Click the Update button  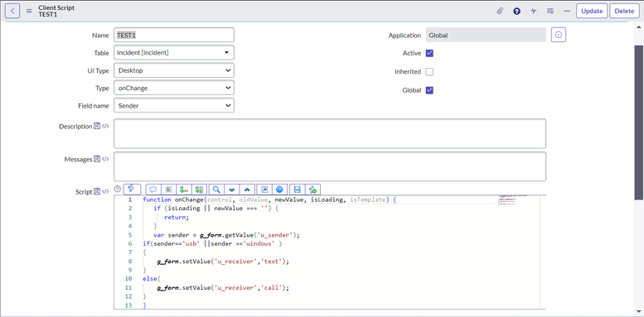click(x=592, y=11)
